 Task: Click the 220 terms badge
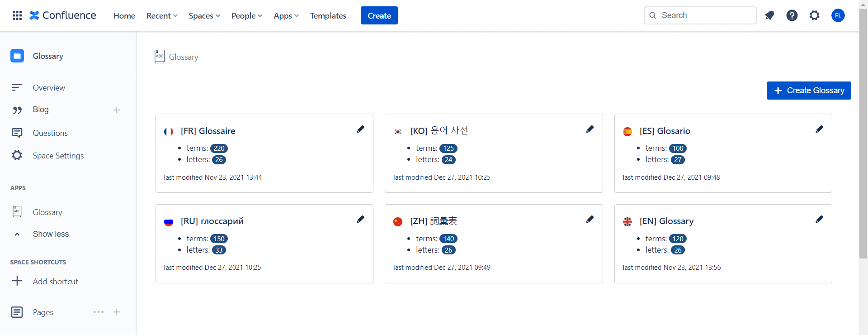coord(219,148)
